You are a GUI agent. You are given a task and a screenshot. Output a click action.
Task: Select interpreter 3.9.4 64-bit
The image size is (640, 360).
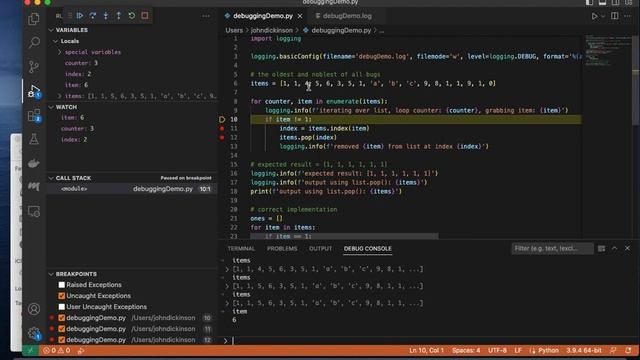(584, 350)
